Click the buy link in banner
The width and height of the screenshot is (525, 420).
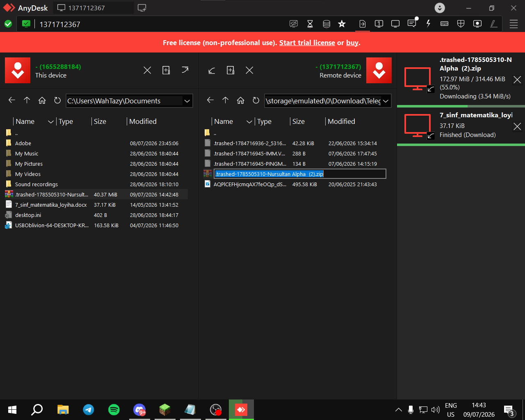click(x=352, y=43)
